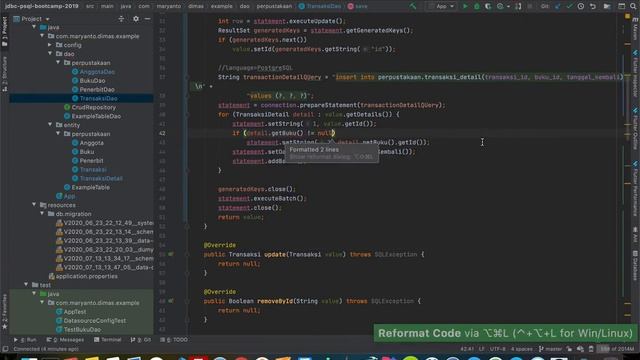The height and width of the screenshot is (360, 640).
Task: Collapse the dao folder in the tree
Action: tap(50, 53)
